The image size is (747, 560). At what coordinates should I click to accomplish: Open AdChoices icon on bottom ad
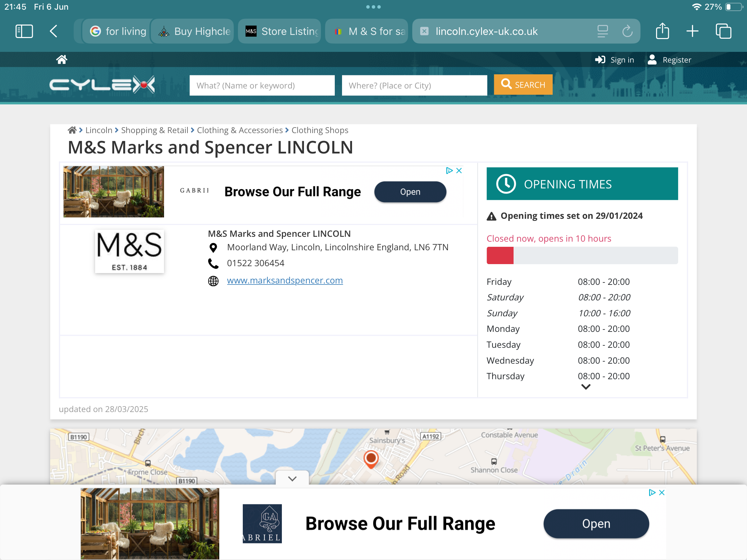(652, 493)
